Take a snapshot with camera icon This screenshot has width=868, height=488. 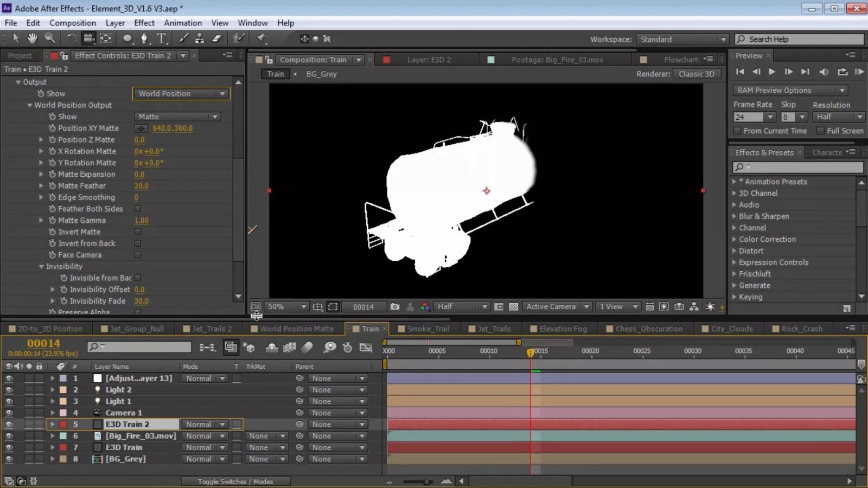coord(395,307)
